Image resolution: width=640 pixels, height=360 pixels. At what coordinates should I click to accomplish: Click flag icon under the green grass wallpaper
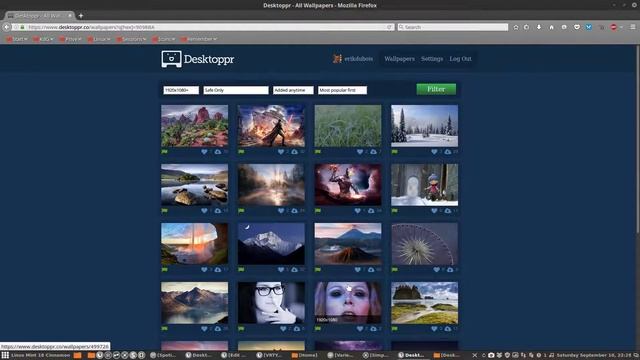(x=318, y=152)
